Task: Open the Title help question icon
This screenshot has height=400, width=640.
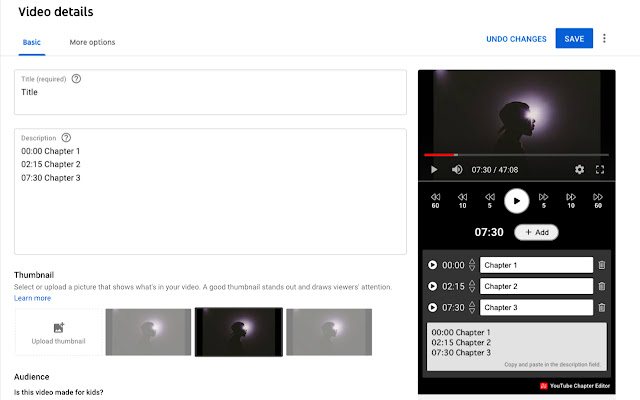Action: (x=76, y=79)
